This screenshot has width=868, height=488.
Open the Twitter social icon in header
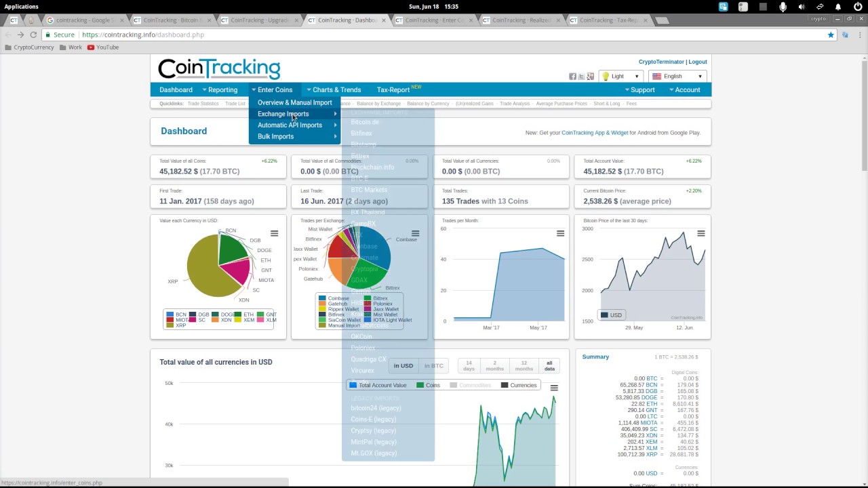point(581,77)
